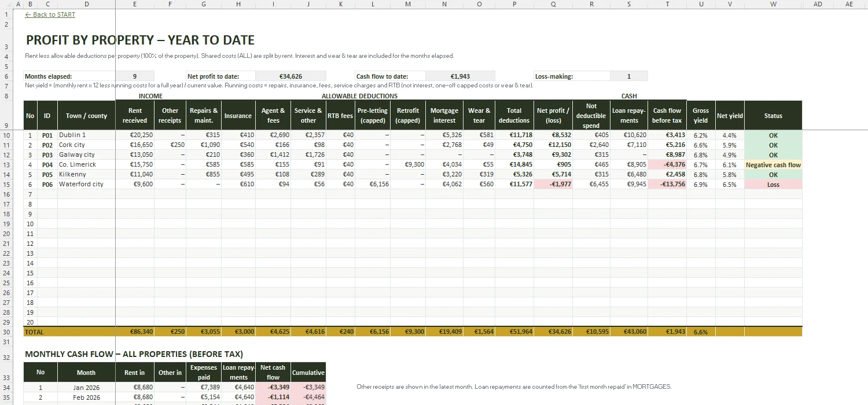Select ID cell P04
Screen dimensions: 868x405
click(47, 164)
